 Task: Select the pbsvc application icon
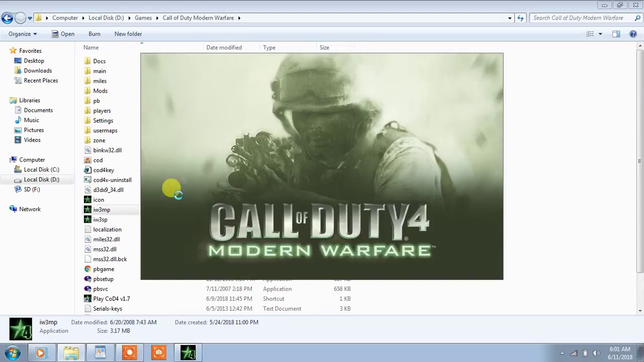coord(88,289)
